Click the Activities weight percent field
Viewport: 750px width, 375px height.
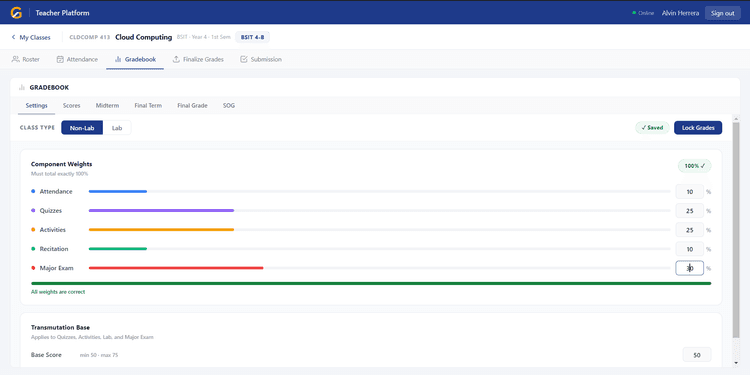pos(689,230)
